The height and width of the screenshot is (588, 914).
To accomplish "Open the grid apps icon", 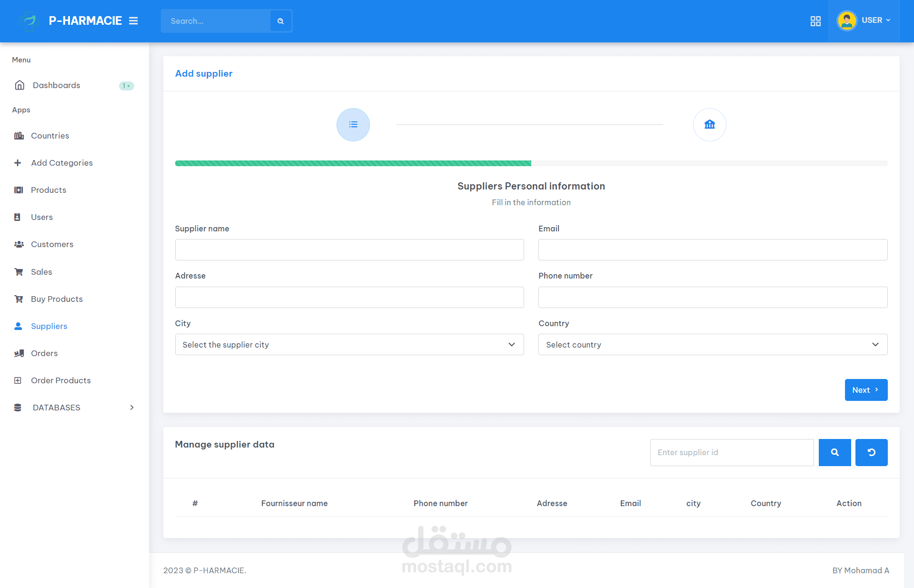I will pos(815,21).
